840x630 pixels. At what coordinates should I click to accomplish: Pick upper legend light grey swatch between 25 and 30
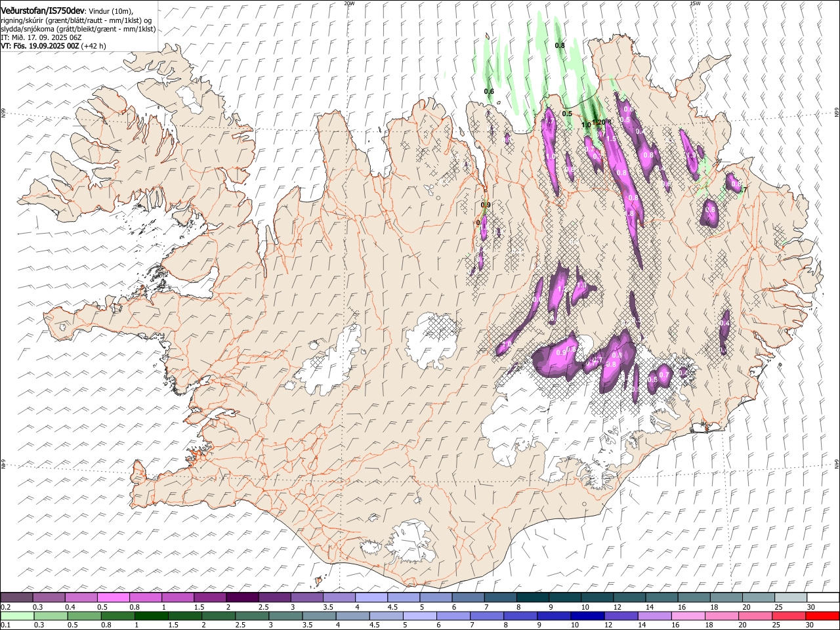[x=790, y=597]
